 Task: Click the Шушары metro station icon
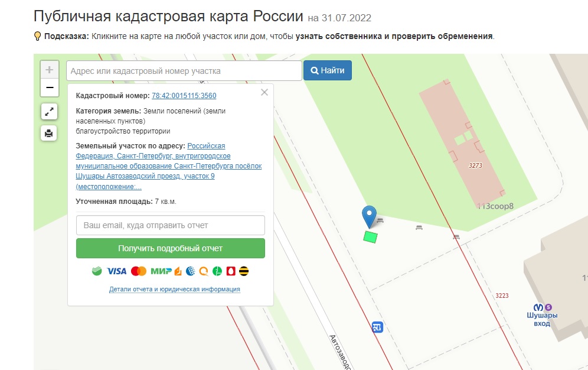[538, 307]
